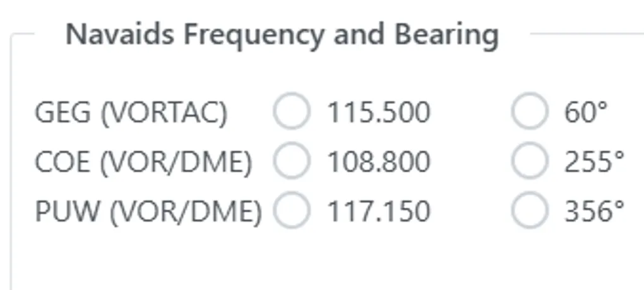644x290 pixels.
Task: Select the 115.500 frequency radio button
Action: 292,112
